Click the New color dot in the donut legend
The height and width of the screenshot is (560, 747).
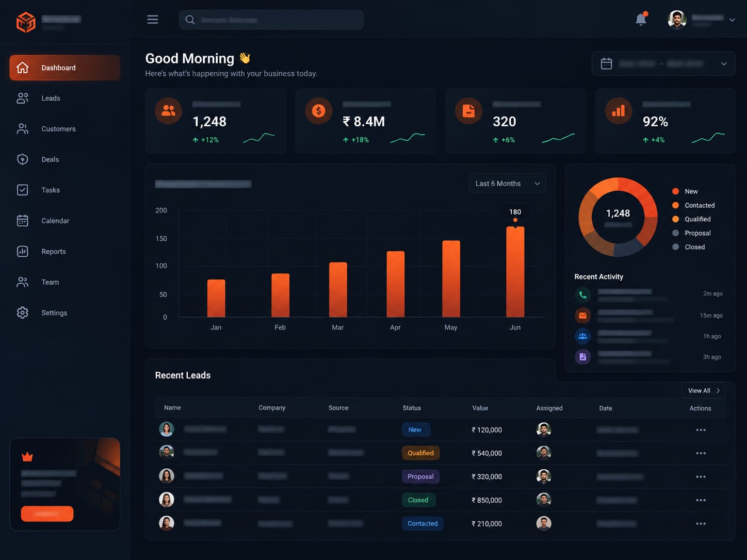click(x=675, y=191)
